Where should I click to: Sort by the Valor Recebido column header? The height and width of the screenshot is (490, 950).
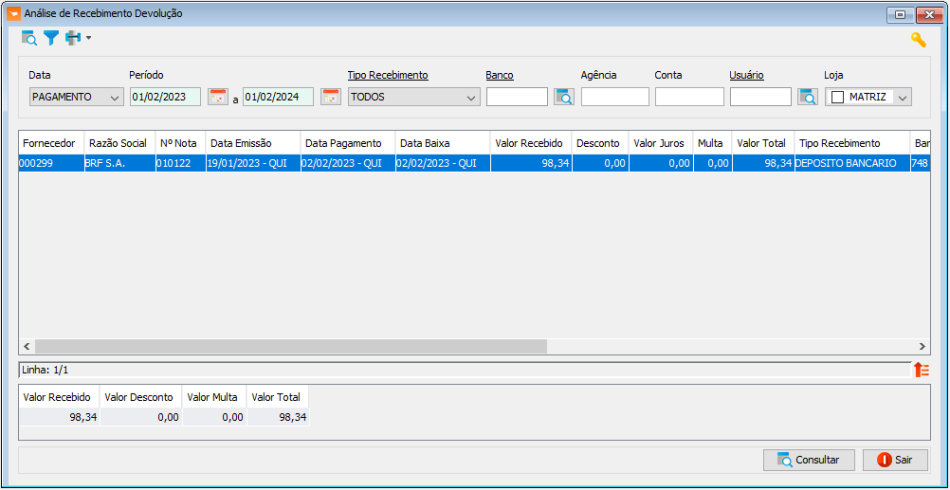[x=530, y=143]
